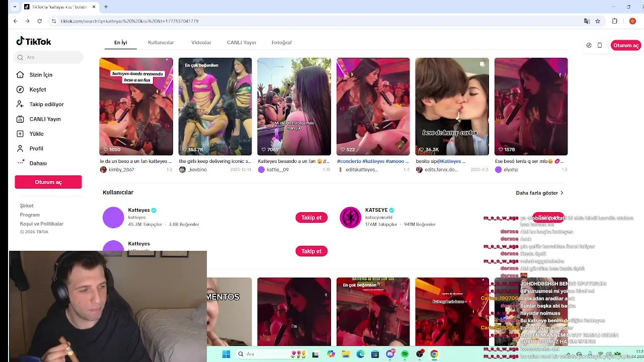Open the Profil person icon
The height and width of the screenshot is (362, 644).
20,148
